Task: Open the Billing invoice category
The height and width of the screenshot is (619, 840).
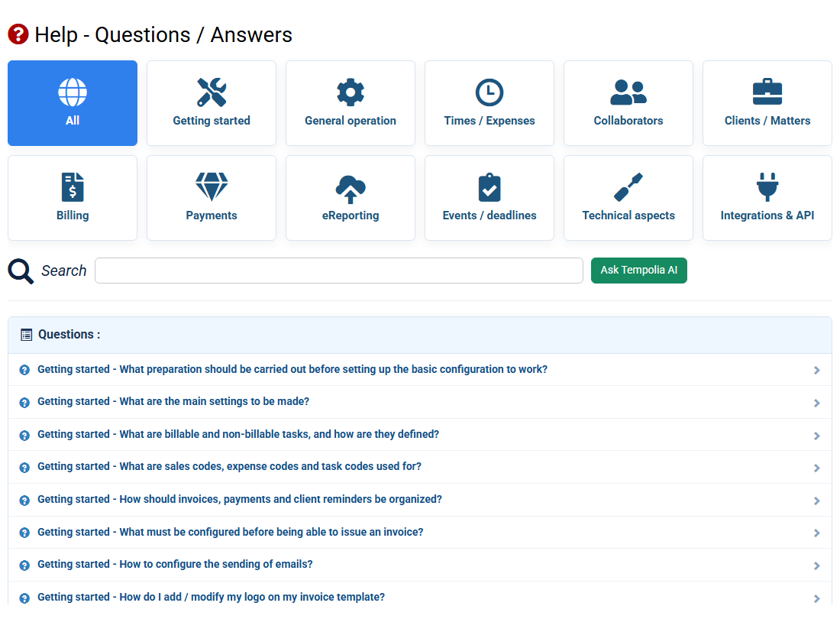Action: point(73,198)
